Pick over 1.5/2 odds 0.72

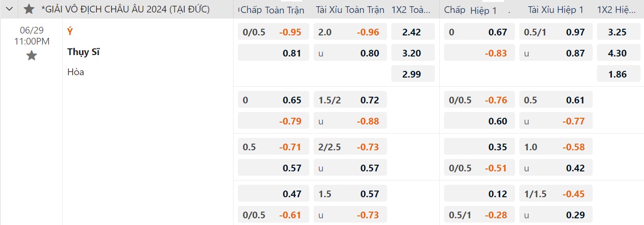(350, 100)
